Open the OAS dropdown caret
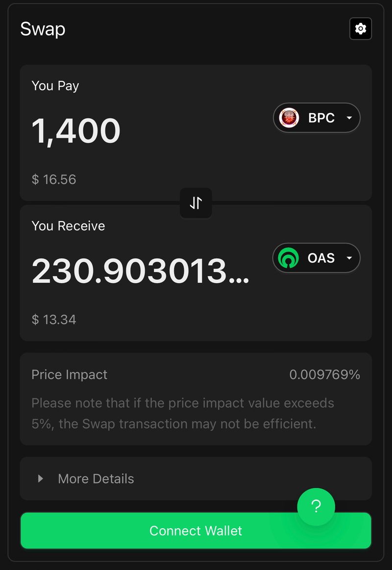Screen dimensions: 392x570 (349, 258)
